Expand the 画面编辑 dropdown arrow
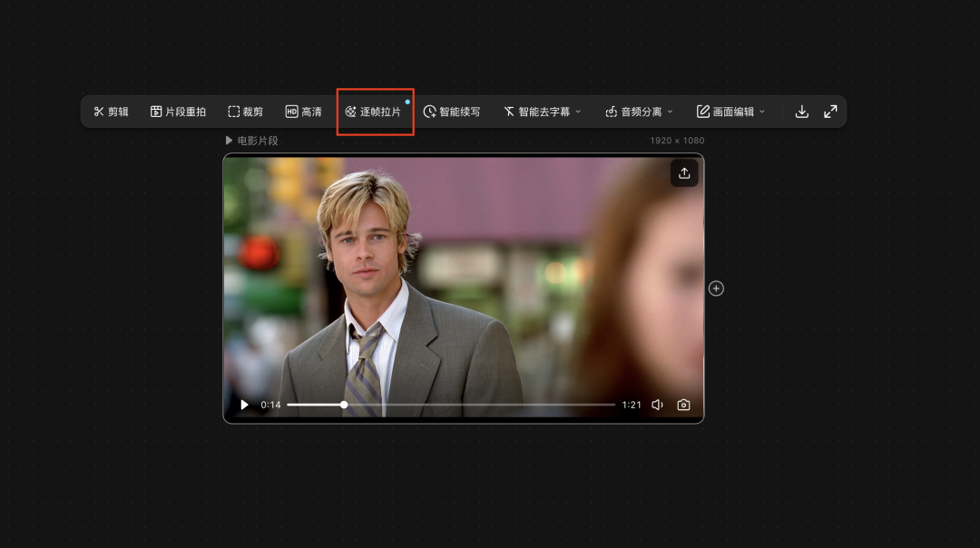 [x=762, y=112]
